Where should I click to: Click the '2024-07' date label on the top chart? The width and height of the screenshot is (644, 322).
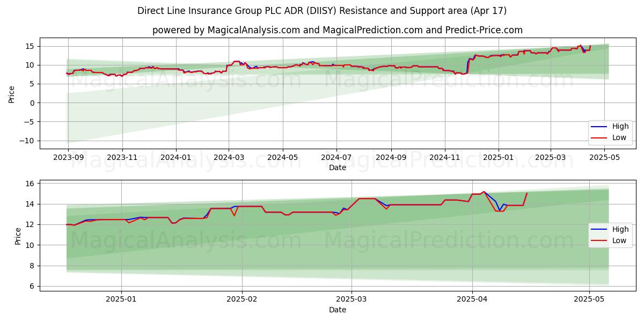pos(336,159)
